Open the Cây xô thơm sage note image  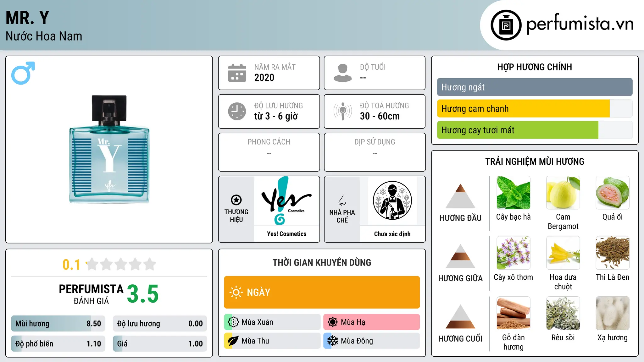pos(513,253)
